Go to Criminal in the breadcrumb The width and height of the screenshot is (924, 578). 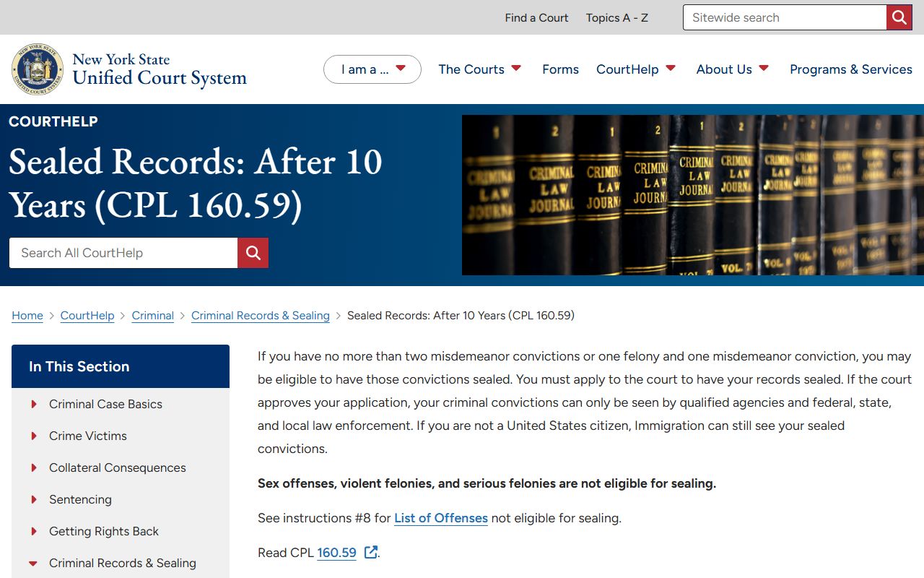[153, 315]
